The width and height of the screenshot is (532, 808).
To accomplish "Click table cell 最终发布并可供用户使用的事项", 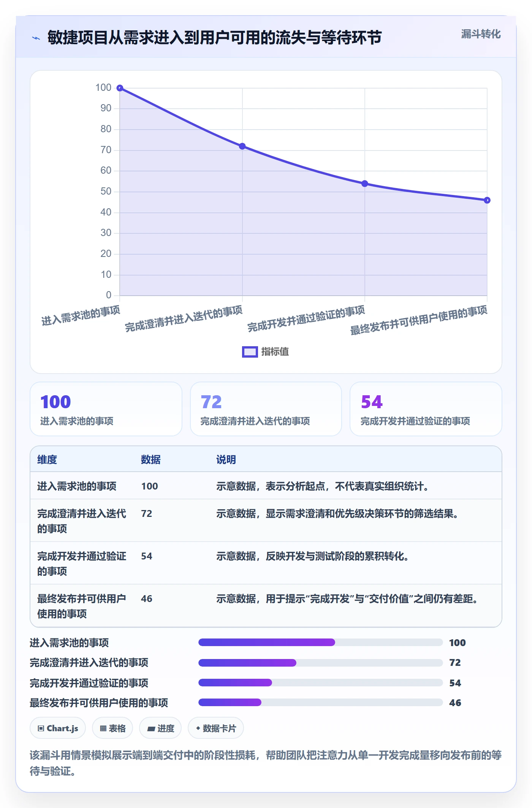I will coord(82,606).
